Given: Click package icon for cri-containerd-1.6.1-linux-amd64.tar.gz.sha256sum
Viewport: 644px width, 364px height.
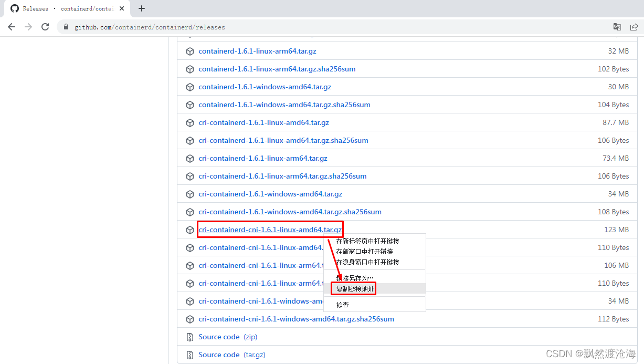Looking at the screenshot, I should pyautogui.click(x=190, y=141).
